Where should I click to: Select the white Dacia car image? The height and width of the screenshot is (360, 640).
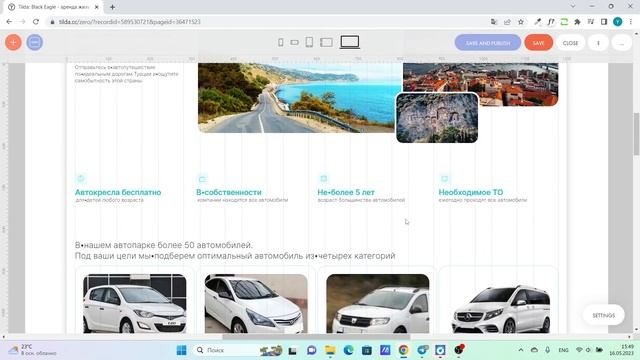378,304
